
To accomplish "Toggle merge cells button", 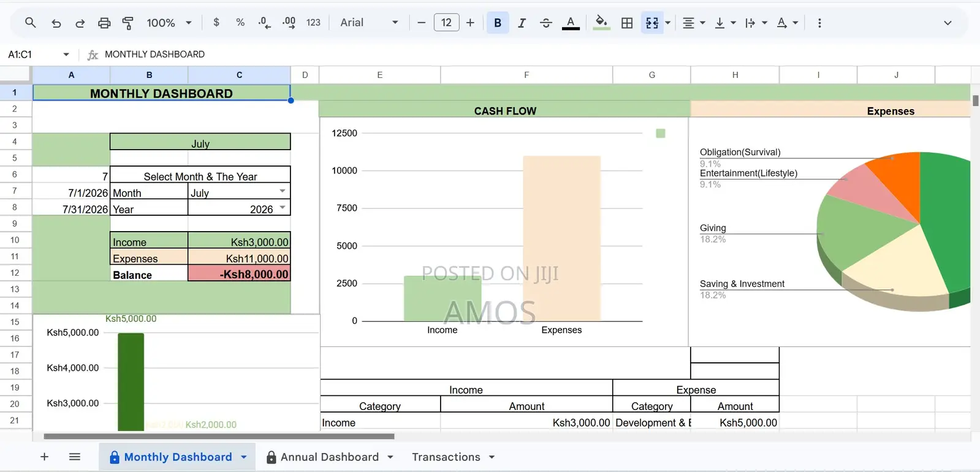I will pos(652,23).
